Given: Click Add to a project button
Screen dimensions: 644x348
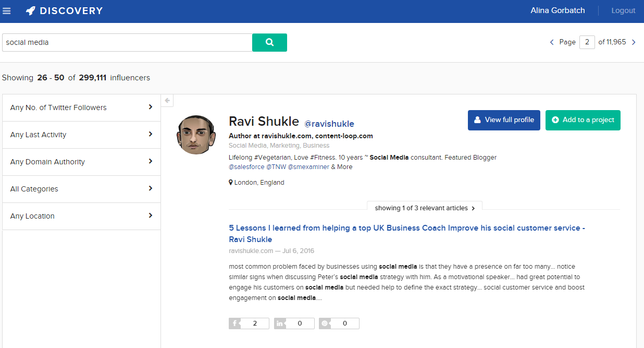Looking at the screenshot, I should tap(583, 120).
